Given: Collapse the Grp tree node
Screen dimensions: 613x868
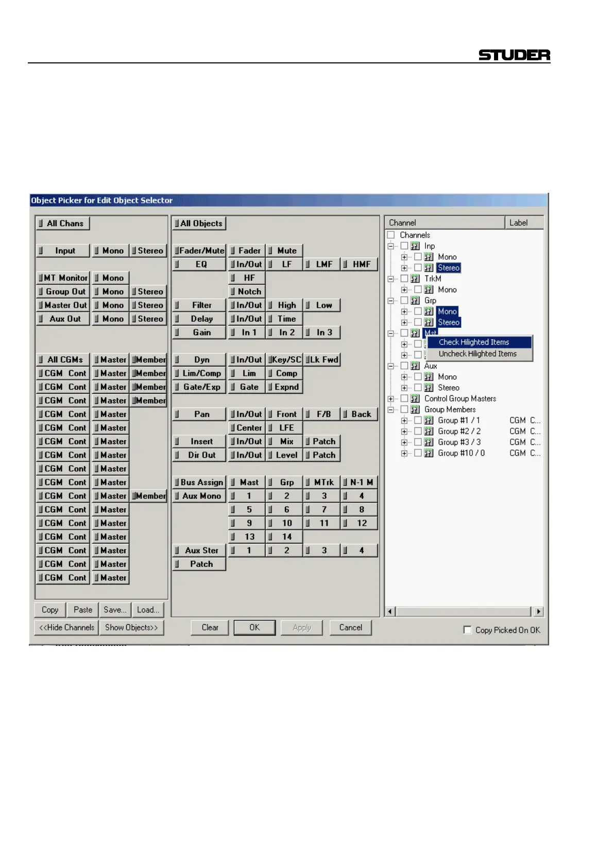Looking at the screenshot, I should 391,301.
